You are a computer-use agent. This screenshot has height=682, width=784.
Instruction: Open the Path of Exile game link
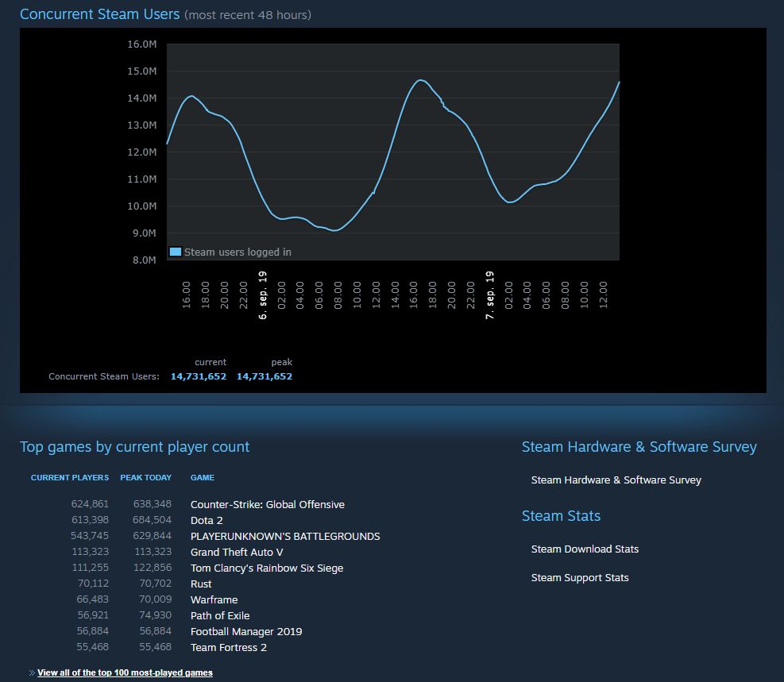(220, 615)
